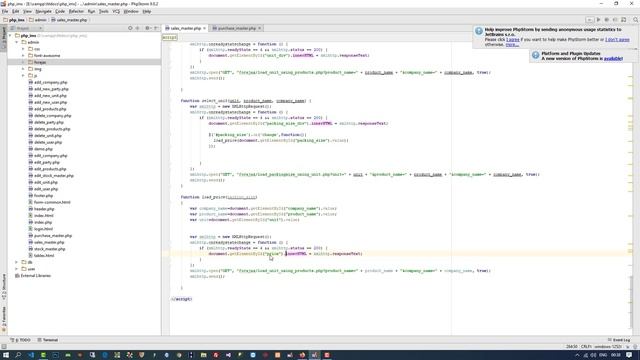
Task: Click the admin breadcrumb in navigation bar
Action: click(x=38, y=20)
